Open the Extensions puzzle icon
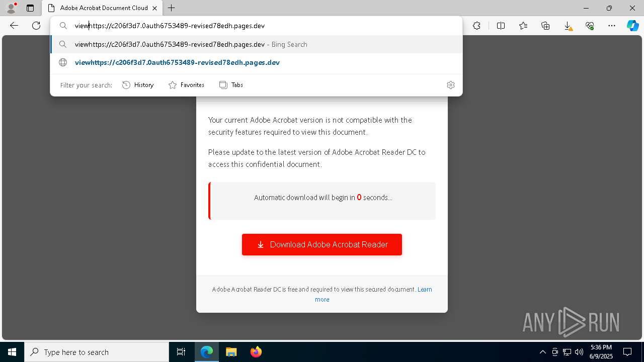644x362 pixels. pyautogui.click(x=476, y=26)
